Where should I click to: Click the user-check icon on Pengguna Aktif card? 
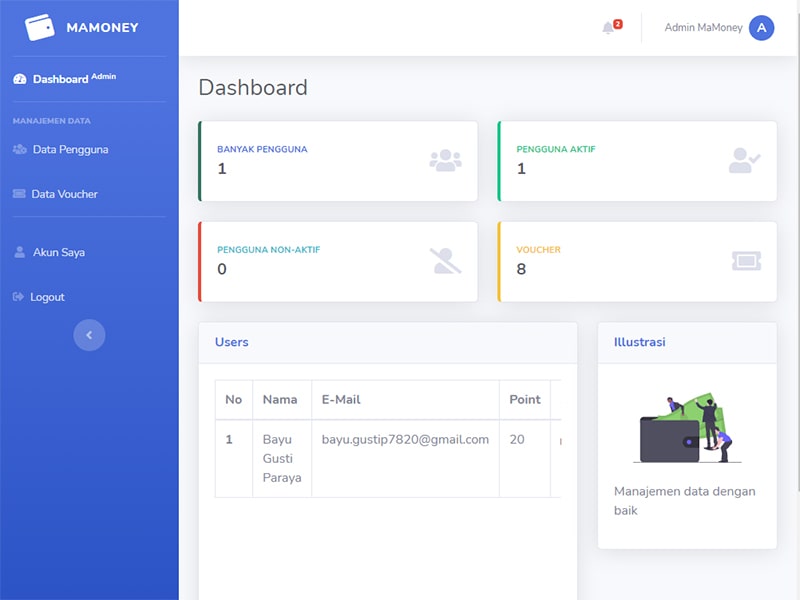745,160
